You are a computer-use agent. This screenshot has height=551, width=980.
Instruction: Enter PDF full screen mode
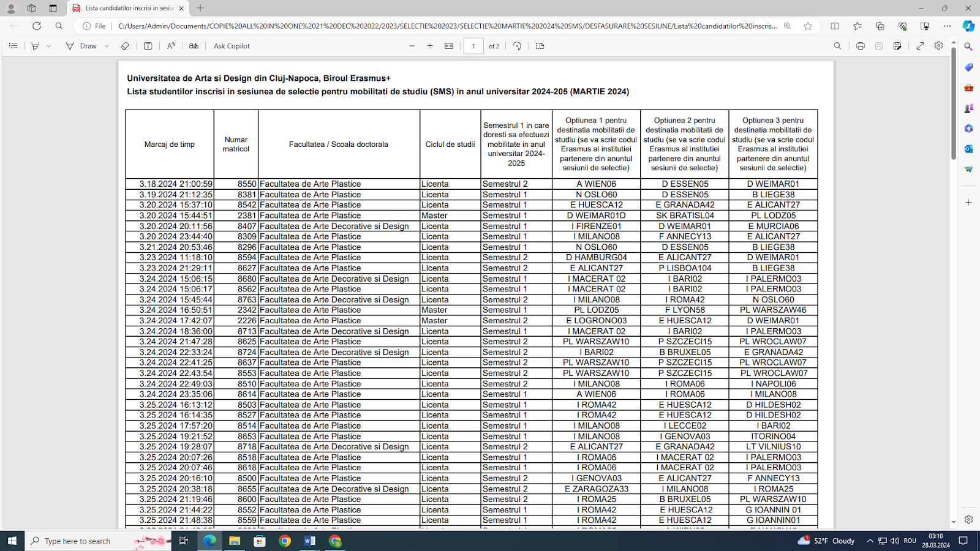coord(920,46)
